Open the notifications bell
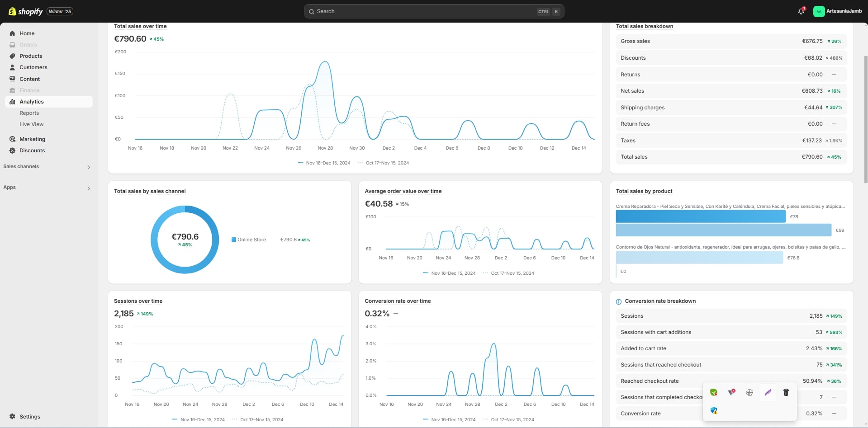The height and width of the screenshot is (428, 868). (801, 11)
